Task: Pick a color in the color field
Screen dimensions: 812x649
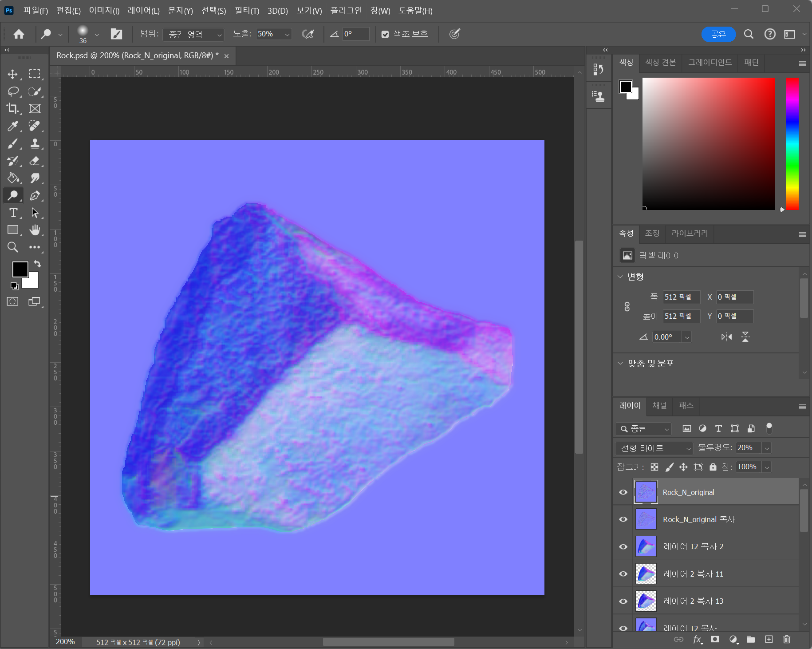Action: point(708,144)
